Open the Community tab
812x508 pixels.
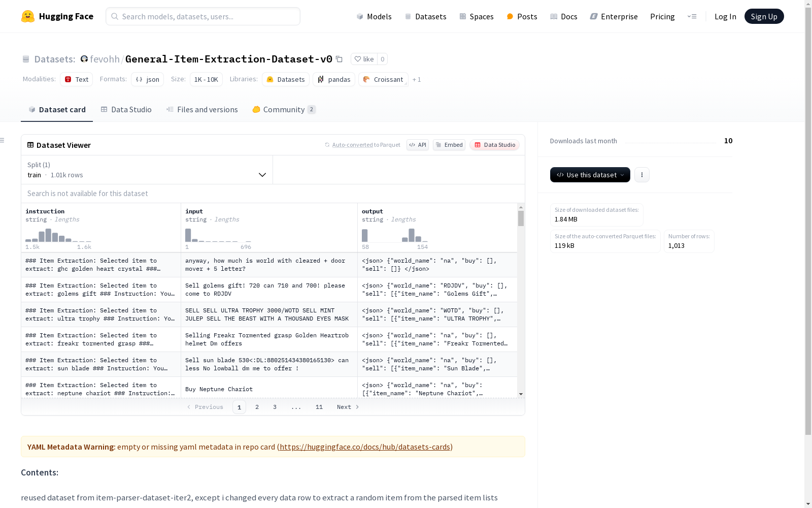pos(284,110)
